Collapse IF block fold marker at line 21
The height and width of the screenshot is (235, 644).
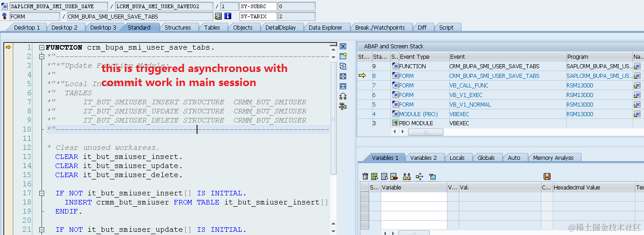click(x=42, y=230)
